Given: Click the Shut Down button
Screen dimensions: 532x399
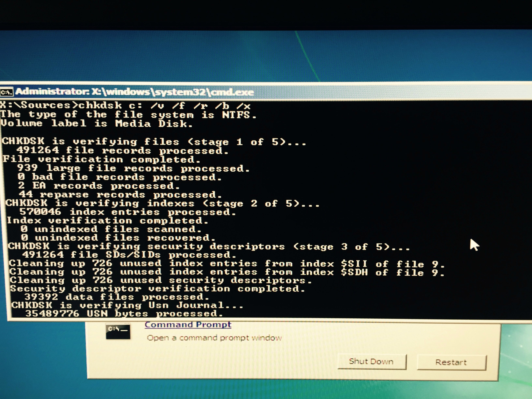Looking at the screenshot, I should 372,362.
